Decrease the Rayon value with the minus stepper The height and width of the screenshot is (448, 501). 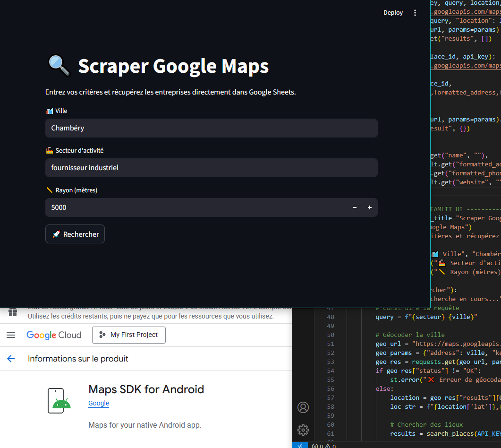354,207
